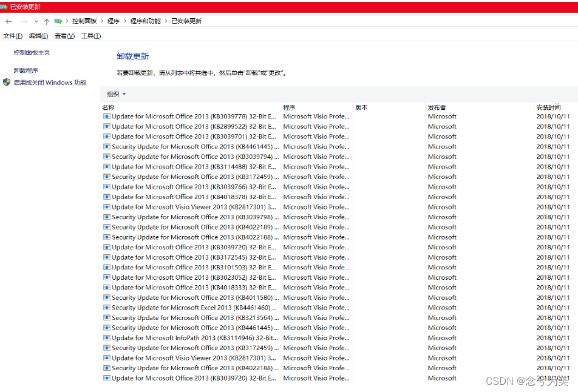Click the Control Panel icon in address bar
This screenshot has height=392, width=578.
point(58,21)
